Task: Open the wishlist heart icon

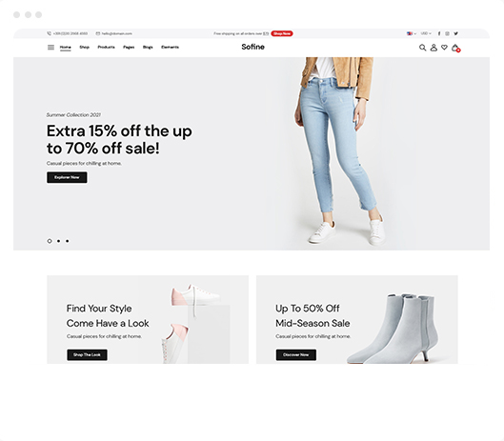Action: point(444,48)
